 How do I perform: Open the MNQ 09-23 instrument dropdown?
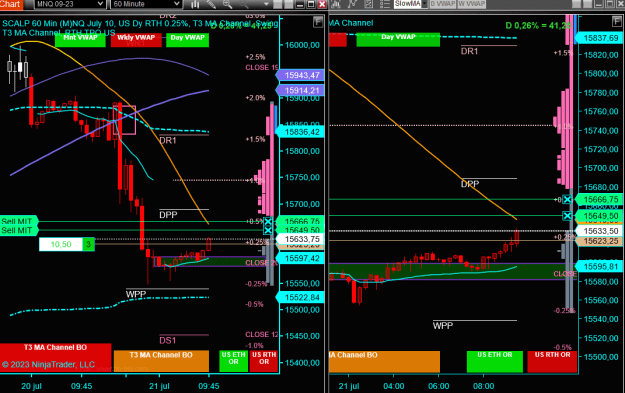[x=69, y=4]
